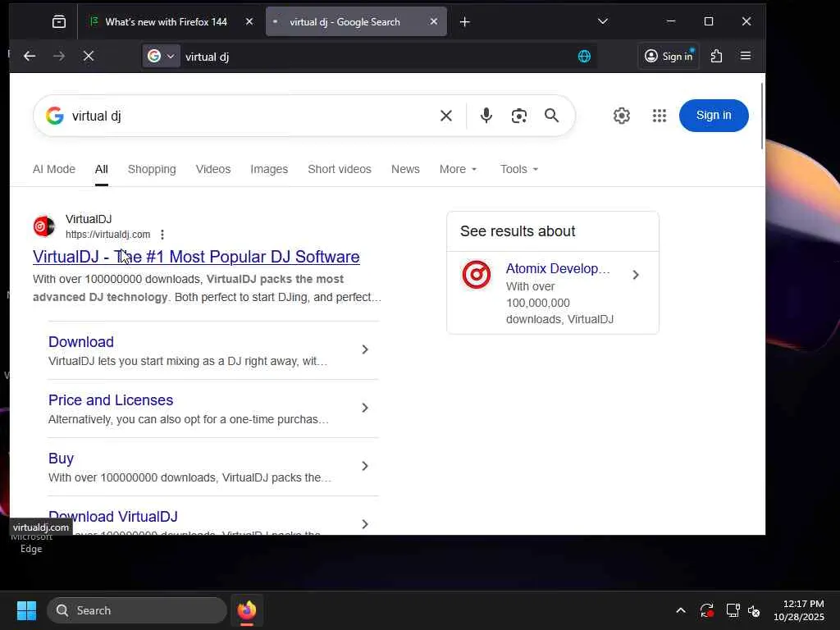This screenshot has width=840, height=630.
Task: Switch to Shopping results
Action: (x=152, y=169)
